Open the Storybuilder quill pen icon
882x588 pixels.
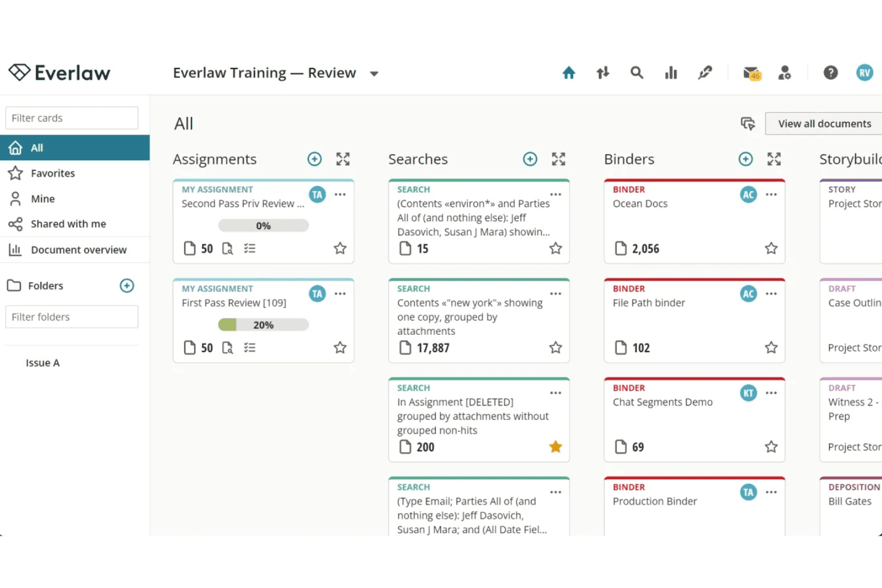(x=705, y=73)
